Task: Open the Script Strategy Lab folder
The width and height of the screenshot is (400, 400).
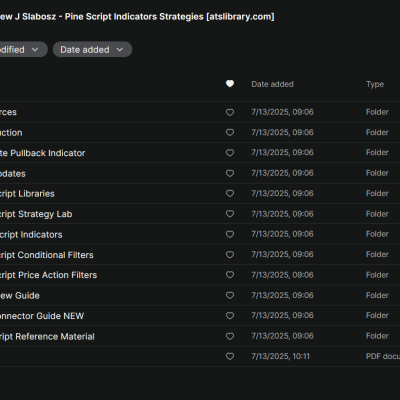Action: (36, 214)
